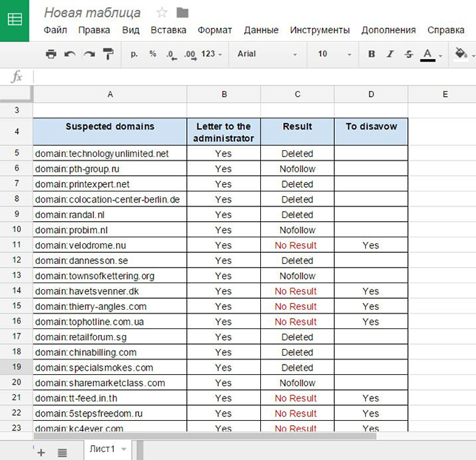
Task: Add a new sheet with plus button
Action: click(x=41, y=453)
